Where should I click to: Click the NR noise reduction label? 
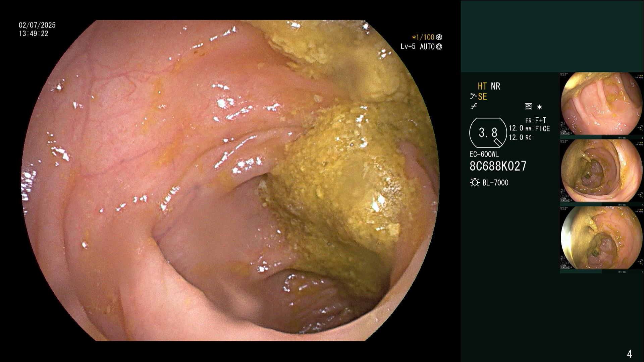[x=495, y=86]
